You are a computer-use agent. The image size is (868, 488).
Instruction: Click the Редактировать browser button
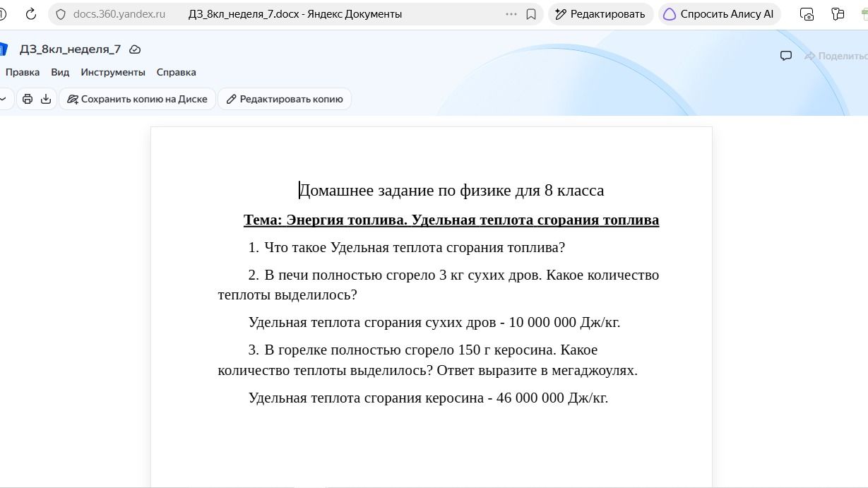[600, 14]
